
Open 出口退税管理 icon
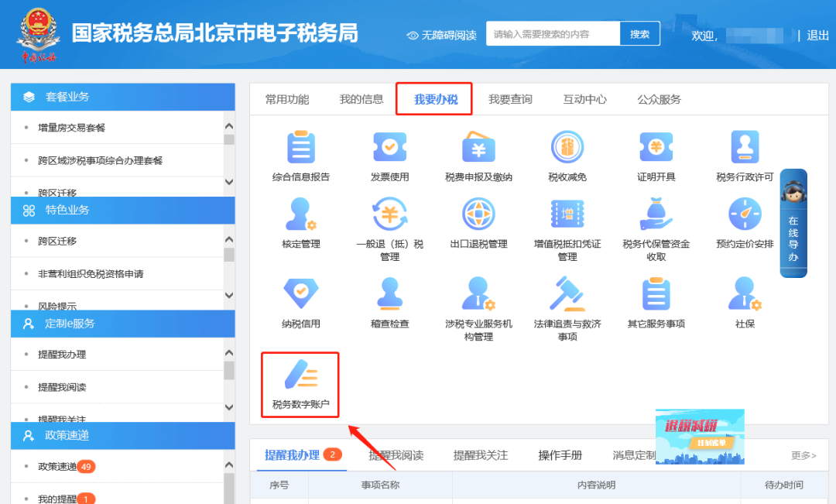pyautogui.click(x=478, y=214)
